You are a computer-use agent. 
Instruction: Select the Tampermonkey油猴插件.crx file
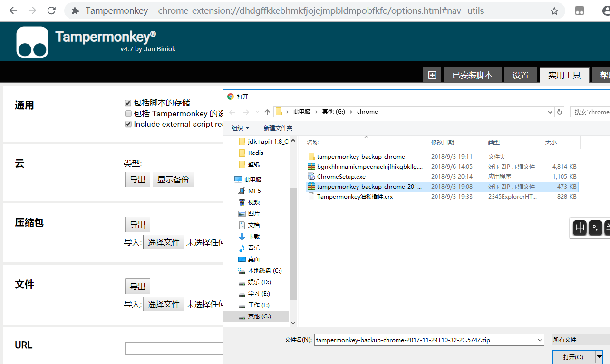pos(355,197)
